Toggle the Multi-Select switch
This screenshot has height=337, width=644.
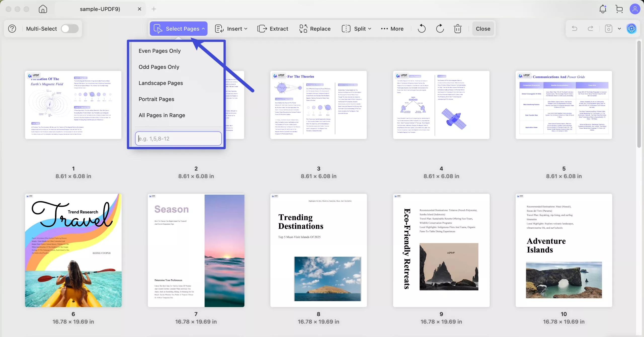tap(70, 29)
